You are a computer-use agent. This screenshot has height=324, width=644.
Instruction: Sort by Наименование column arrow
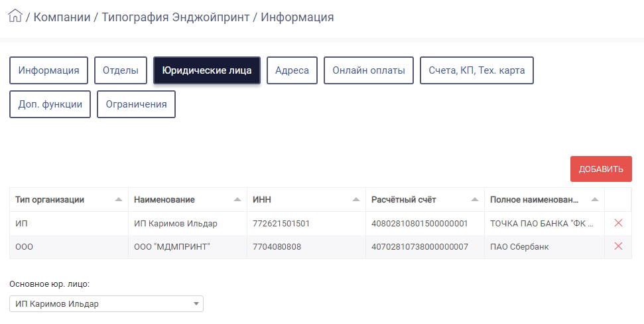(237, 199)
